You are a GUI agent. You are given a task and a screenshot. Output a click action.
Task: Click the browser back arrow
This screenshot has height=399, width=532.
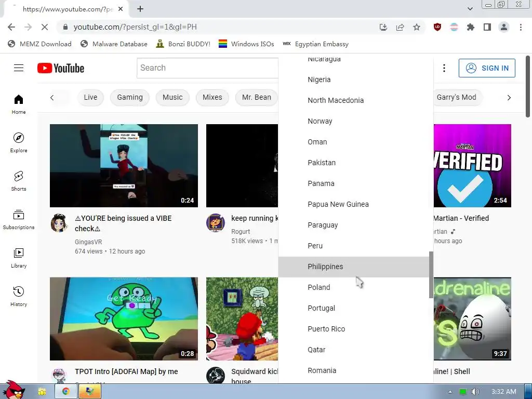11,27
